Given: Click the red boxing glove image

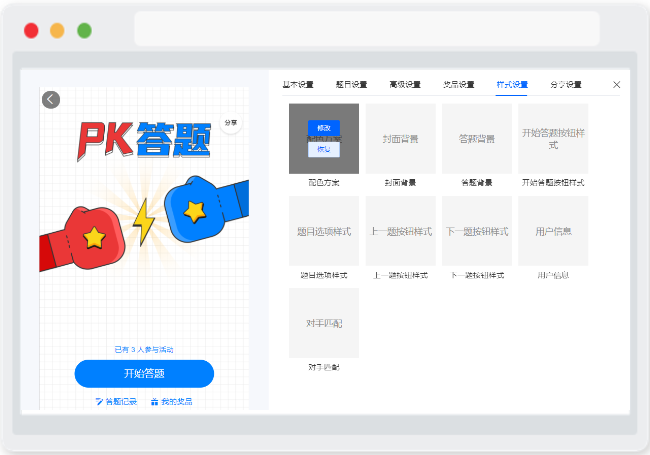Looking at the screenshot, I should pyautogui.click(x=82, y=239).
